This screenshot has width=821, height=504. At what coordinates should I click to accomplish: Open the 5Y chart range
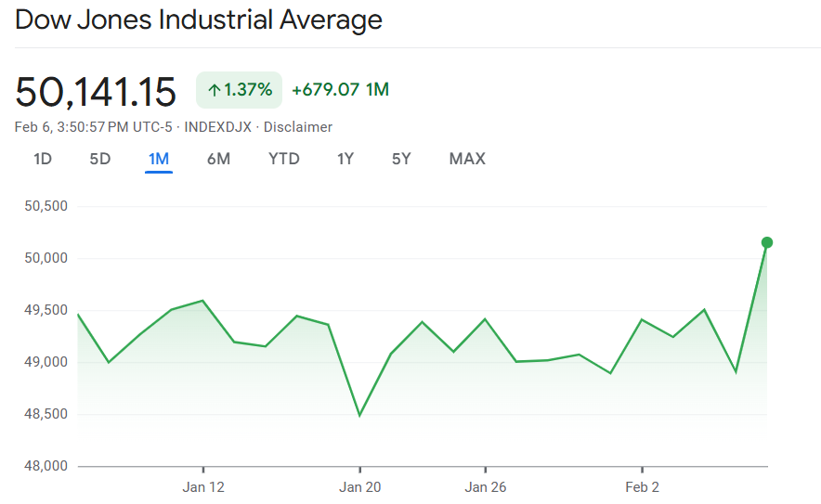[401, 159]
